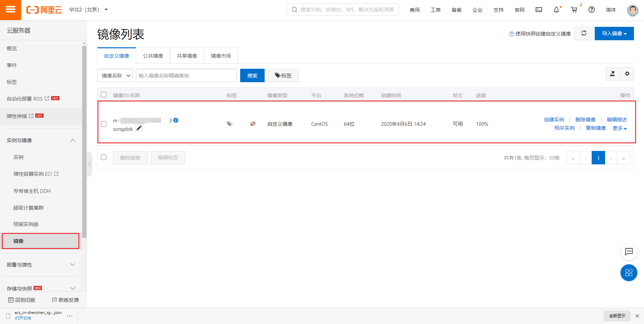Expand the 存储与快照 section
This screenshot has height=324, width=644.
coord(72,288)
